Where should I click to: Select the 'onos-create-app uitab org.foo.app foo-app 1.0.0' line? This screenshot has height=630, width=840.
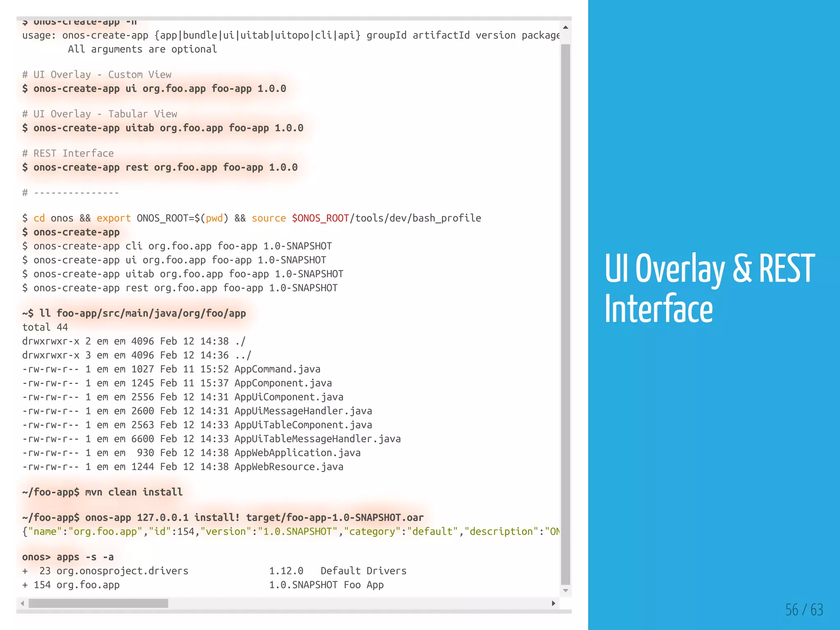coord(163,128)
